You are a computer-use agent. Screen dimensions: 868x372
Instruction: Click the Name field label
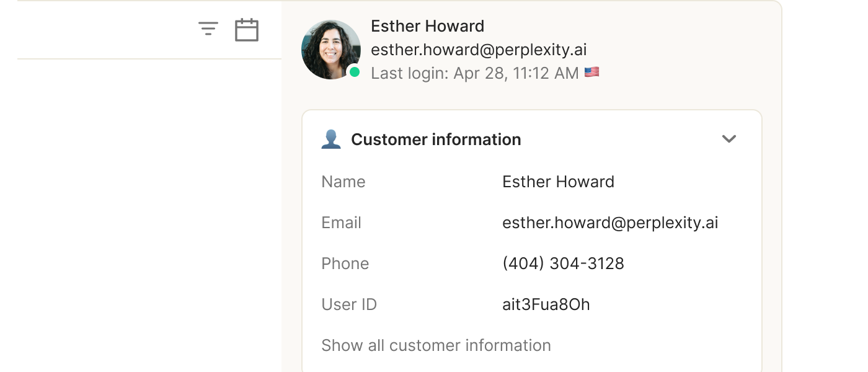(343, 182)
